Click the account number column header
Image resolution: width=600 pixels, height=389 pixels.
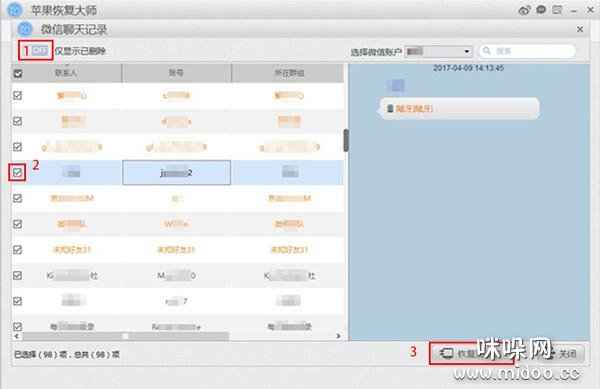pos(176,73)
